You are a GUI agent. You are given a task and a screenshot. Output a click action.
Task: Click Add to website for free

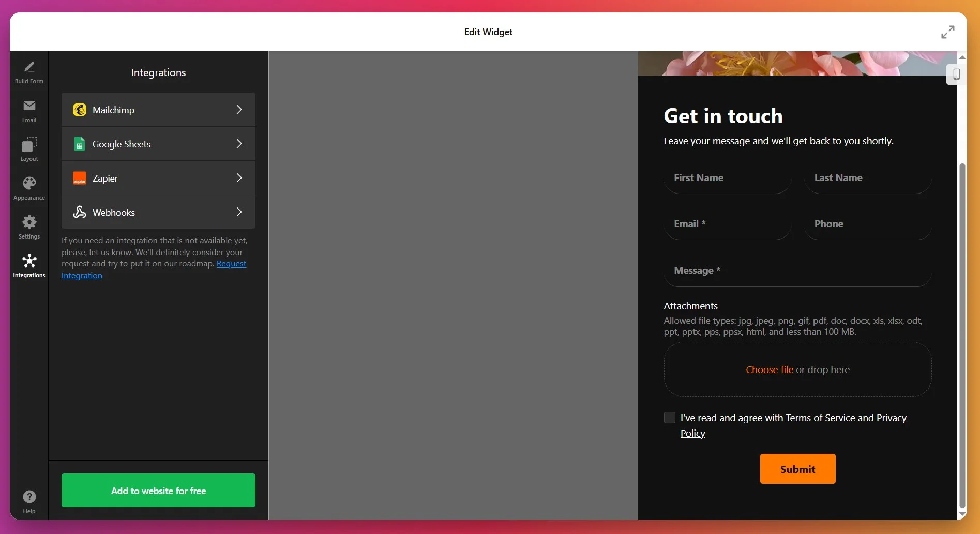[x=158, y=490]
